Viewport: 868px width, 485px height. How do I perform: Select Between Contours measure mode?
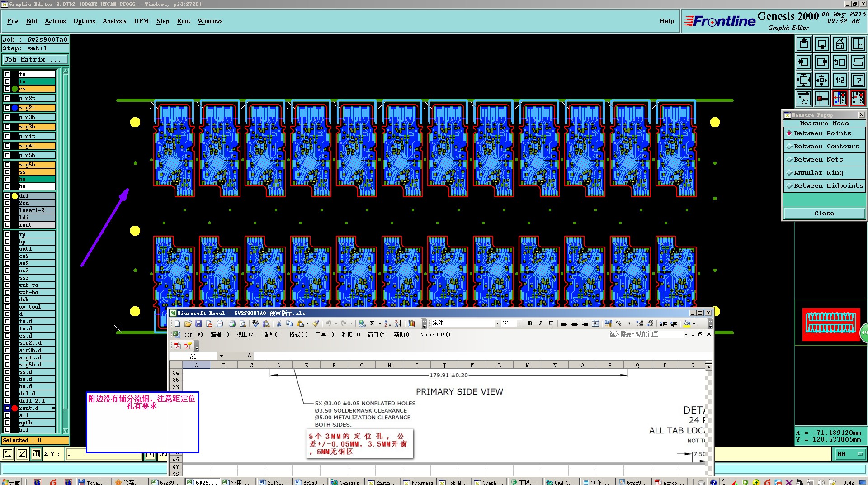point(825,147)
